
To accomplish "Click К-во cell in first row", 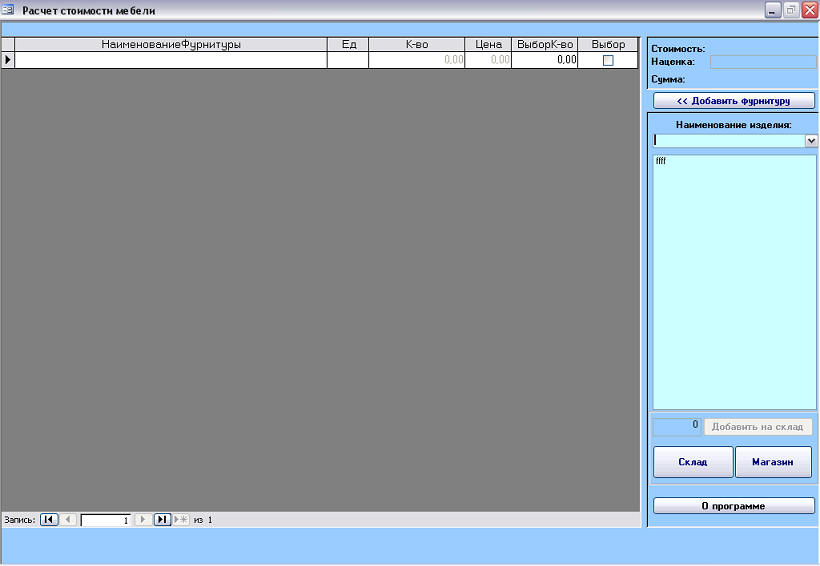I will click(417, 60).
